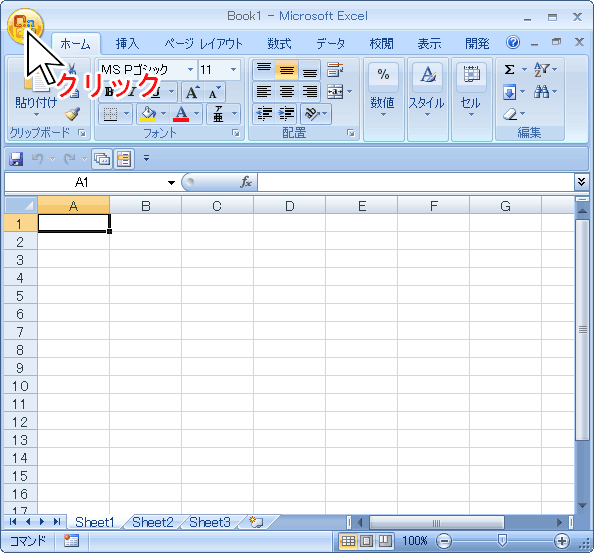The image size is (594, 553).
Task: Click the Format Painter brush icon
Action: click(x=72, y=113)
